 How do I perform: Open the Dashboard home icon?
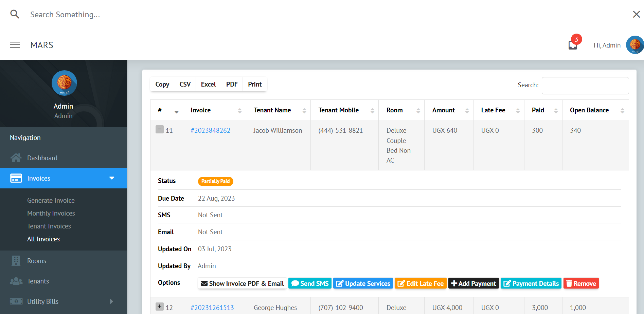point(16,158)
